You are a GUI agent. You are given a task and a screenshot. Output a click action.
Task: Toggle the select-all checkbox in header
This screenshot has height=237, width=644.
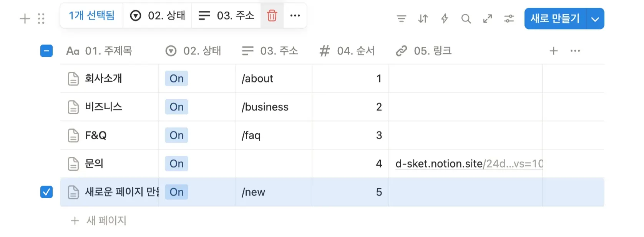[x=46, y=51]
